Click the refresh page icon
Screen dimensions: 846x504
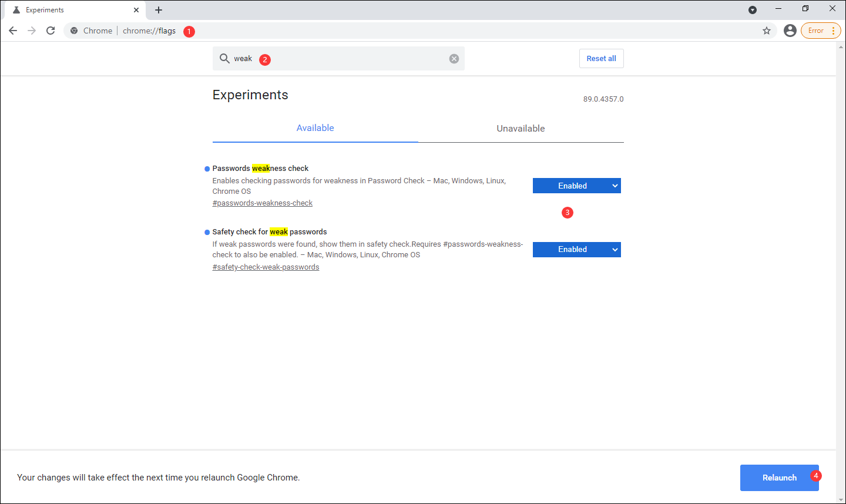pyautogui.click(x=51, y=31)
